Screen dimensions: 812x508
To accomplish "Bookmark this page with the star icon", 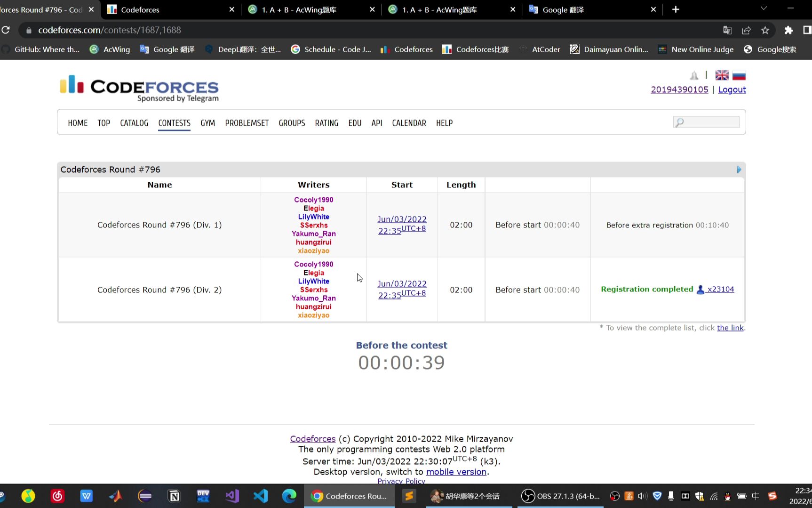I will tap(765, 30).
